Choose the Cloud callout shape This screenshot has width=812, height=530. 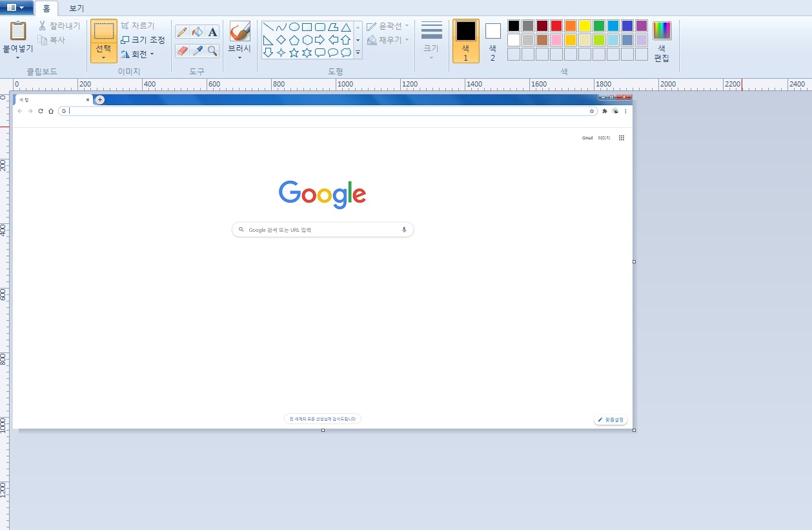click(346, 53)
